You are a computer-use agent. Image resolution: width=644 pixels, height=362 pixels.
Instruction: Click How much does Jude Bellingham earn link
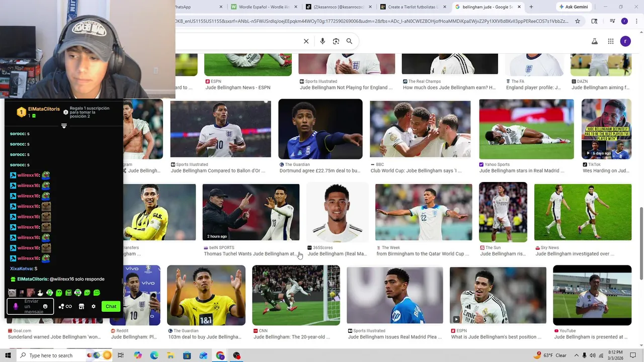tap(449, 87)
